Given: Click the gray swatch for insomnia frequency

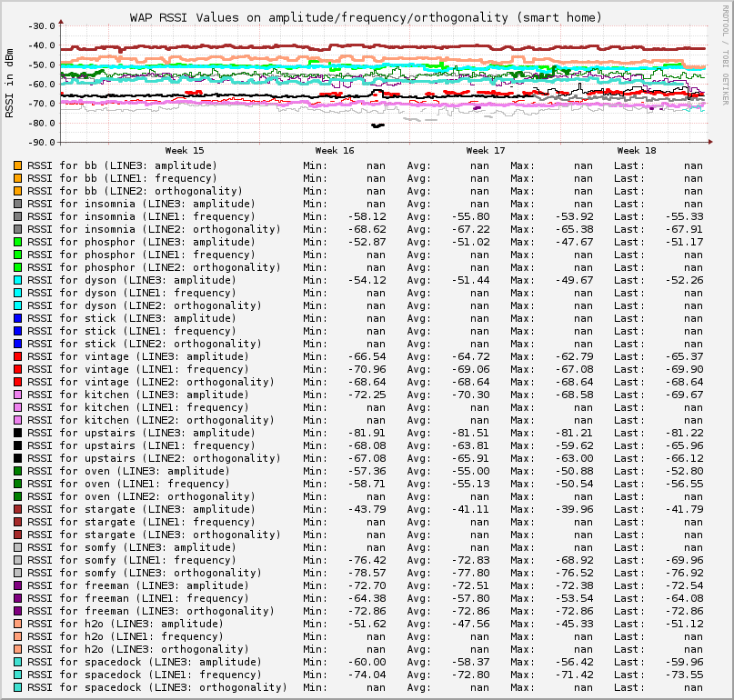Looking at the screenshot, I should tap(18, 216).
